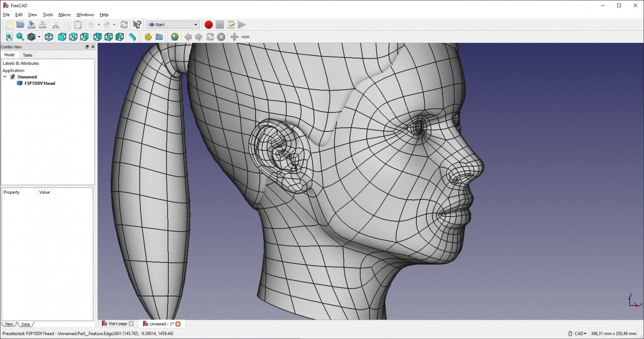Screen dimensions: 644x339
Task: Open the Edit menu
Action: click(19, 15)
